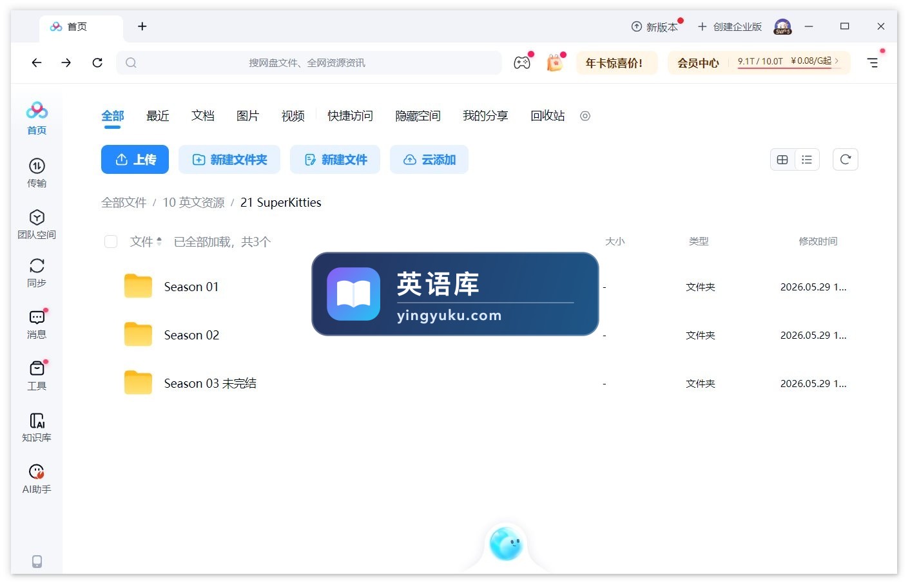Open the 知识库 knowledge base
This screenshot has width=910, height=588.
click(37, 427)
